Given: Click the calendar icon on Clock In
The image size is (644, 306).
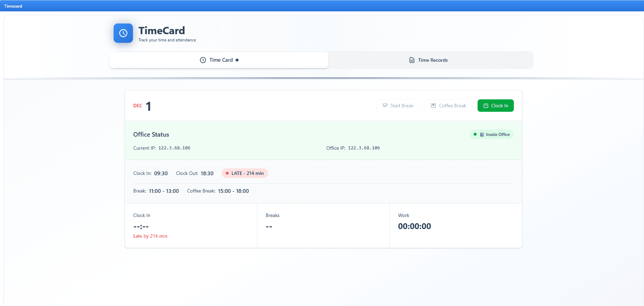Looking at the screenshot, I should 486,106.
